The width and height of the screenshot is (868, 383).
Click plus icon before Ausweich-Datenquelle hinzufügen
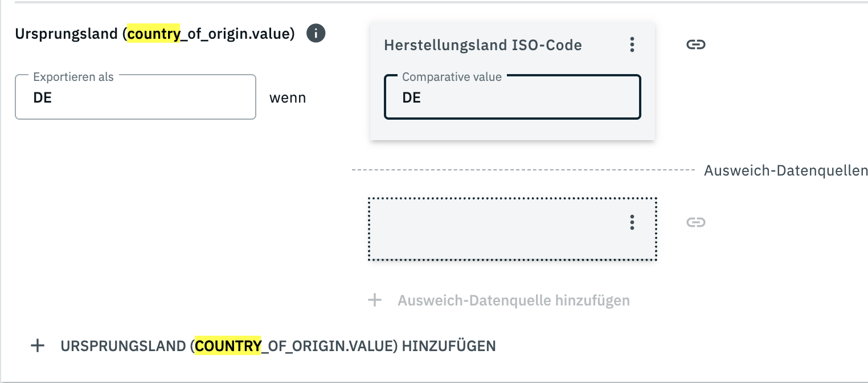[x=374, y=300]
